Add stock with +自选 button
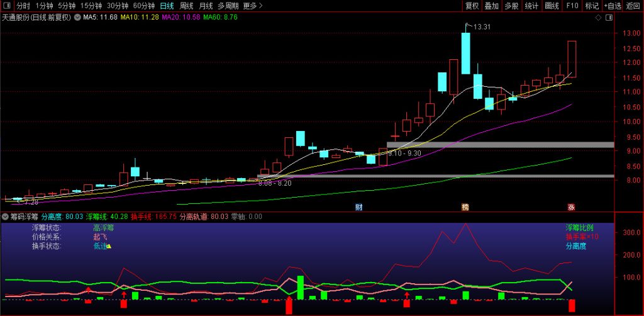This screenshot has height=316, width=644. pos(613,6)
